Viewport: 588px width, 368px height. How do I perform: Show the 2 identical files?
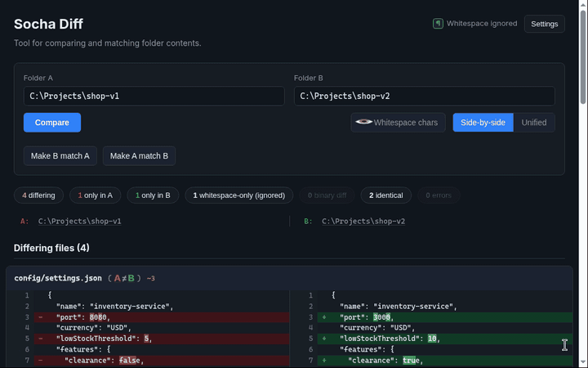[x=385, y=195]
